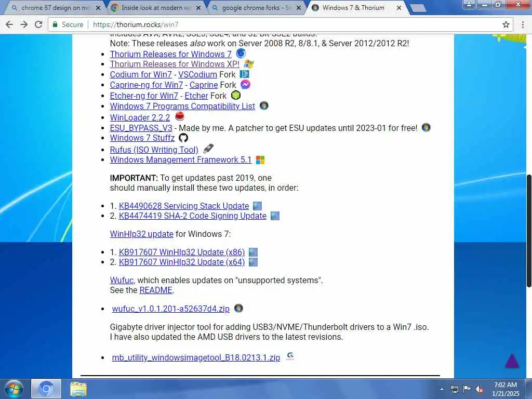Screen dimensions: 532x399
Task: Click the muted volume tray icon
Action: click(480, 389)
